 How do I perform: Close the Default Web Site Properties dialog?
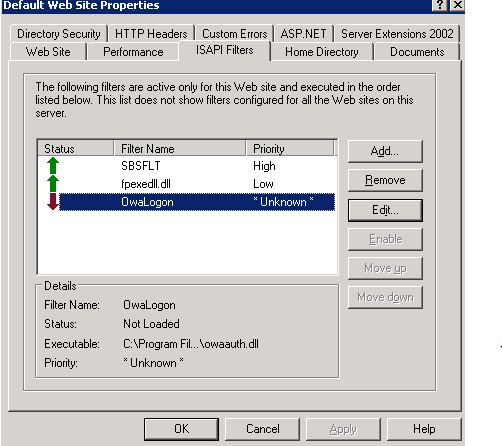click(457, 5)
